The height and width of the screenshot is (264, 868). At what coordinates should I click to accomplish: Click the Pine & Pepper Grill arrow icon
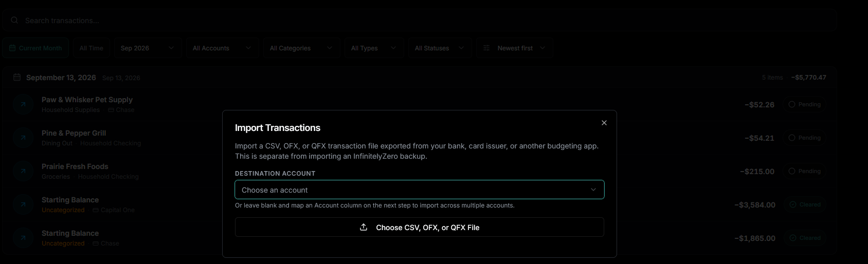(x=23, y=138)
